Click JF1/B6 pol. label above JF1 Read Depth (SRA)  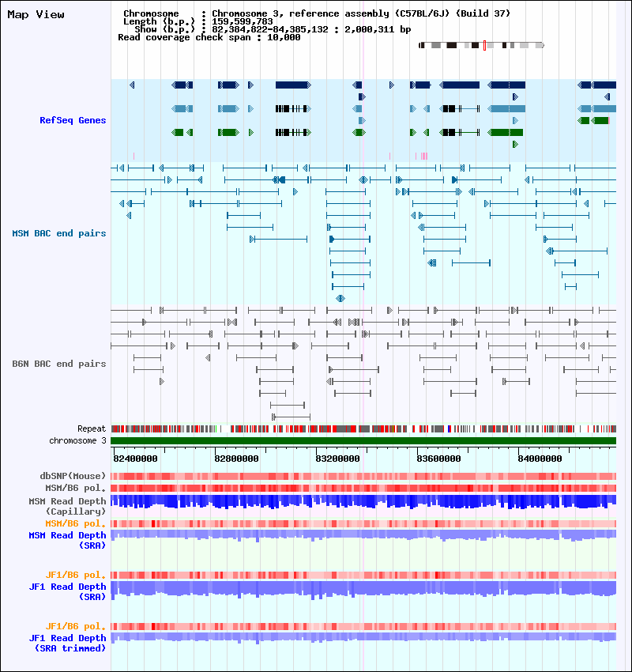click(x=76, y=575)
